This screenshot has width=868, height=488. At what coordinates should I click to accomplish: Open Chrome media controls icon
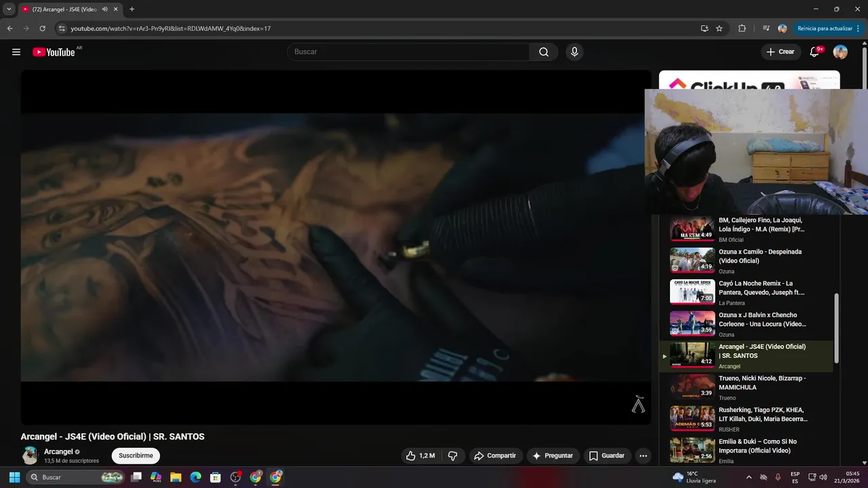(766, 28)
